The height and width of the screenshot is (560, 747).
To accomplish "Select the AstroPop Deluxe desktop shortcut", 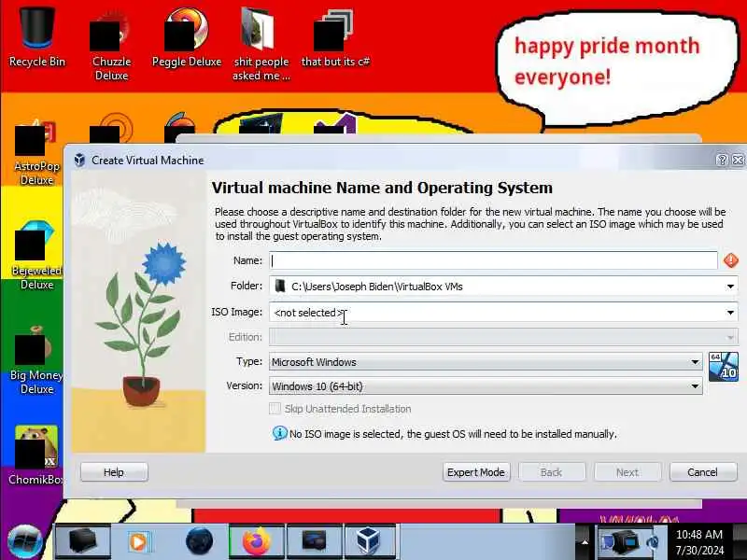I will point(36,152).
